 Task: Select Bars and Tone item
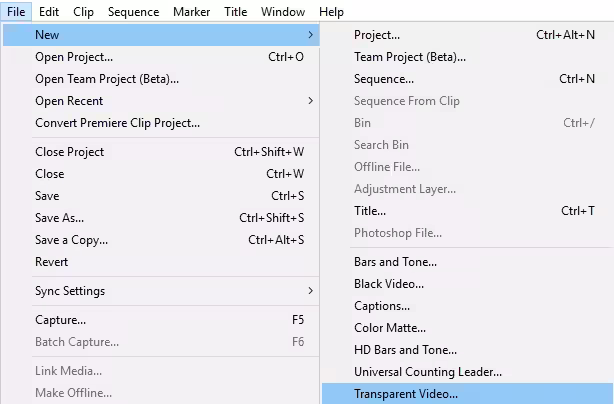click(395, 262)
